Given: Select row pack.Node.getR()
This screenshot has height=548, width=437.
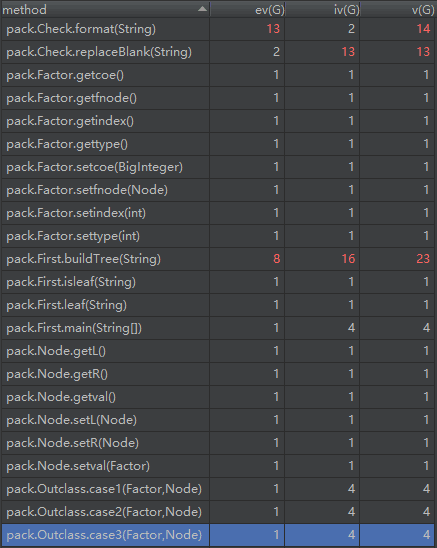Looking at the screenshot, I should coord(218,374).
